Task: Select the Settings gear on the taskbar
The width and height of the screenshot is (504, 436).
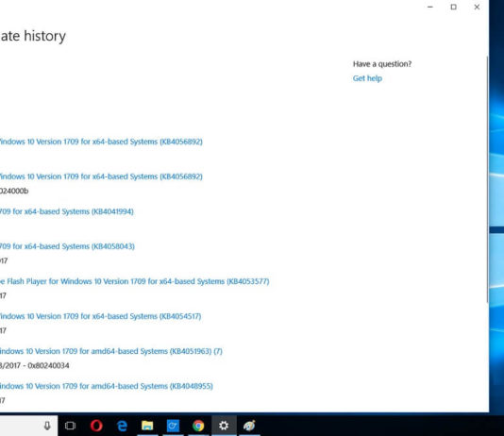Action: [x=224, y=426]
